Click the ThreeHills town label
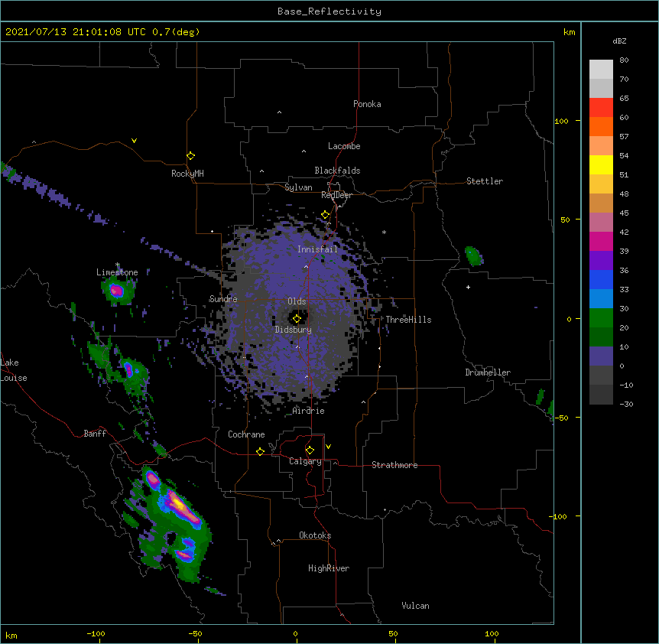Viewport: 659px width, 644px height. (x=408, y=320)
